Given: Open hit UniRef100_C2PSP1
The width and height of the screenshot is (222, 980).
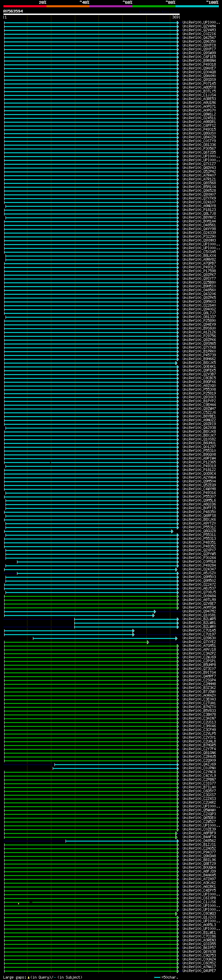Looking at the screenshot, I should tap(199, 661).
